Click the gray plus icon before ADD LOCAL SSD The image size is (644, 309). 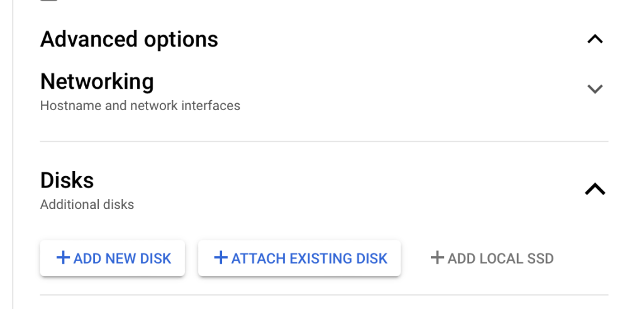[x=437, y=258]
